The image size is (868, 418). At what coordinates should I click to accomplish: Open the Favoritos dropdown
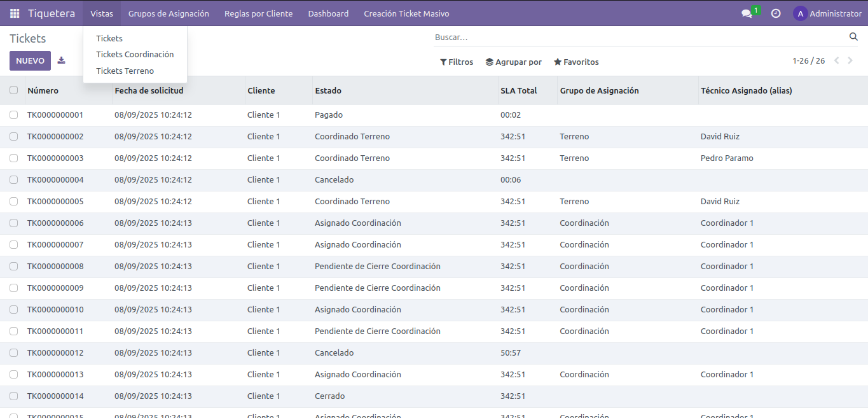tap(576, 62)
